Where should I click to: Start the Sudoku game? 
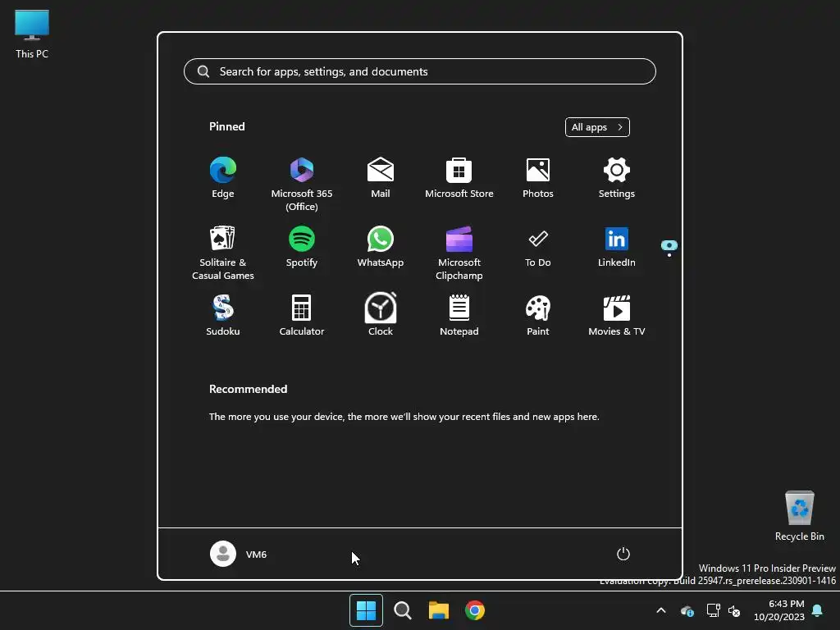point(223,316)
